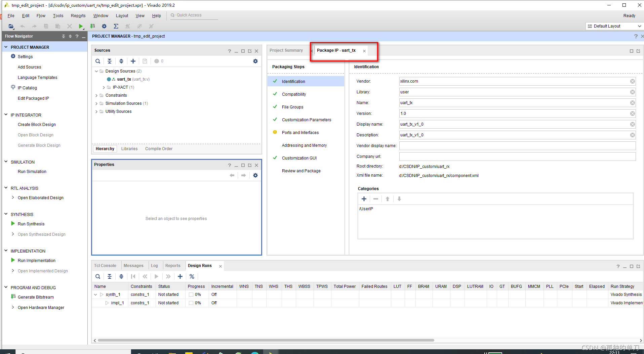This screenshot has width=644, height=354.
Task: Select Review and Package step
Action: [301, 171]
